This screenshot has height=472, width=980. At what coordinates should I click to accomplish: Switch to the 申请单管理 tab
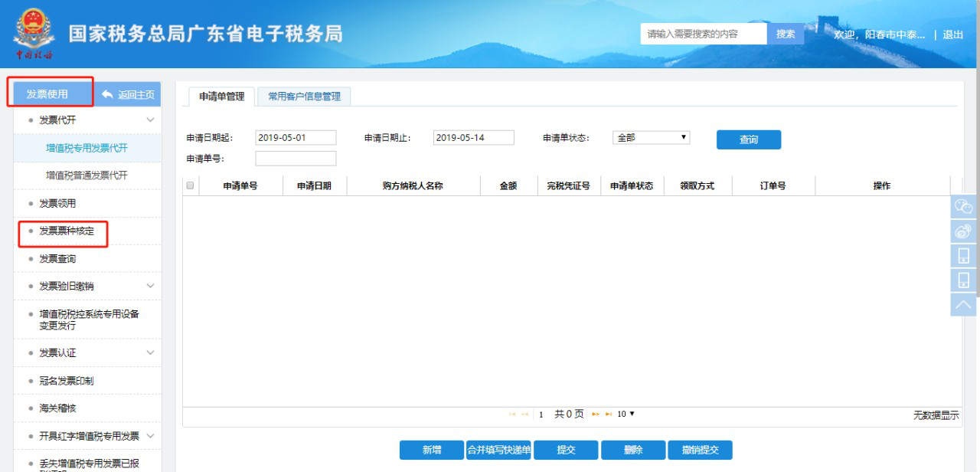tap(221, 97)
